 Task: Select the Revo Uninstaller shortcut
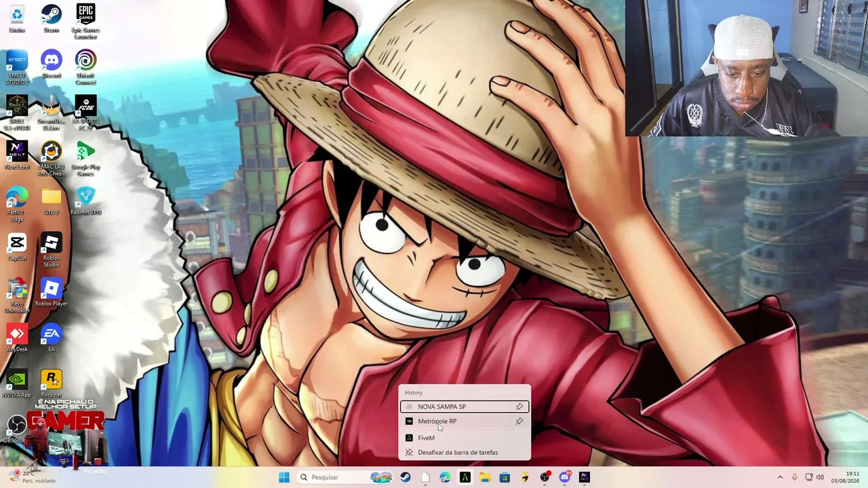17,295
